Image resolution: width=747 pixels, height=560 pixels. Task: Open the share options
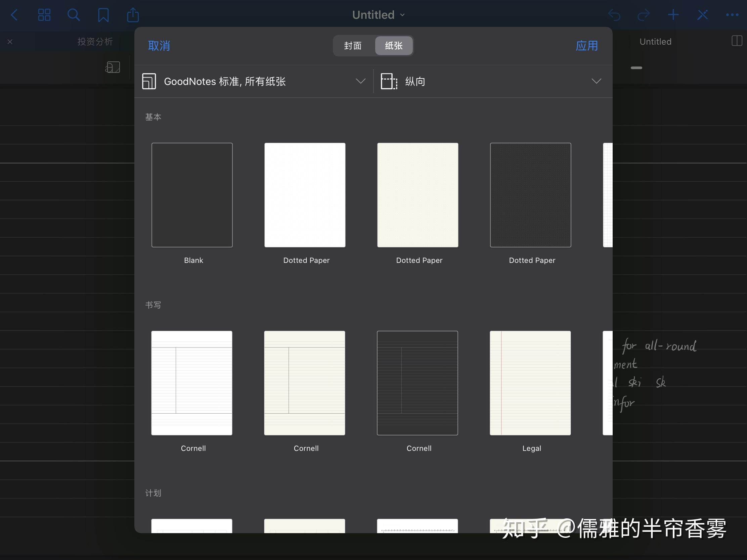[x=133, y=15]
